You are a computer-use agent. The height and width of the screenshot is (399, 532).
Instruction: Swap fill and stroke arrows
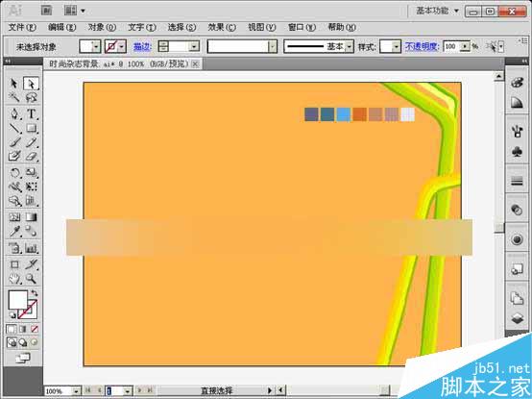click(x=35, y=293)
